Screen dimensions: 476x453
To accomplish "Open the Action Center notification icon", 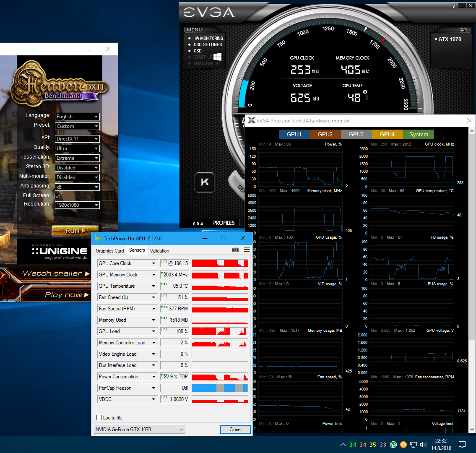I will tap(462, 445).
